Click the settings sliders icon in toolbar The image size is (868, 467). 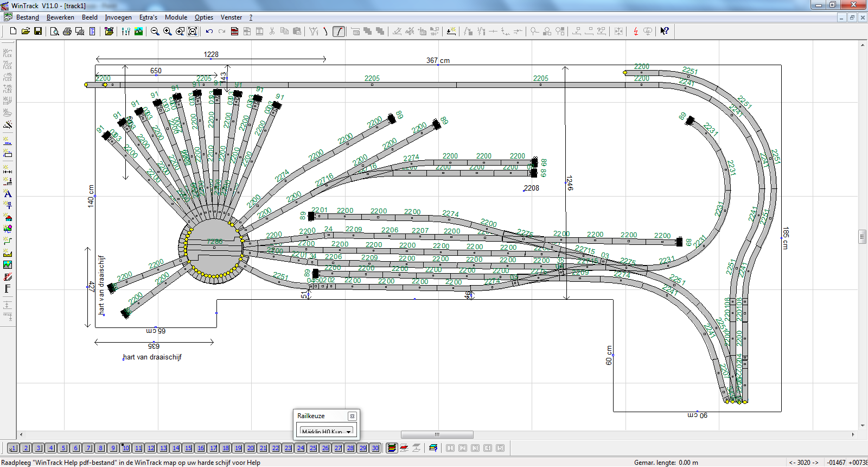coord(126,31)
